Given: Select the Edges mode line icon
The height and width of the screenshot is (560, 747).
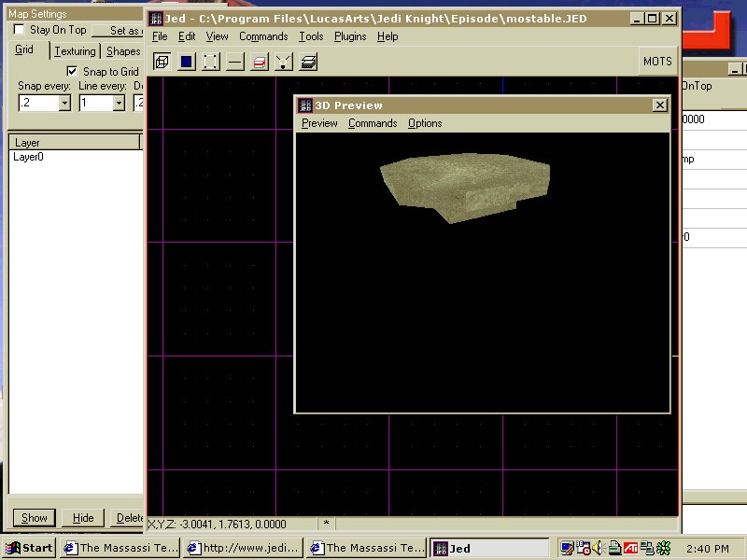Looking at the screenshot, I should click(235, 62).
